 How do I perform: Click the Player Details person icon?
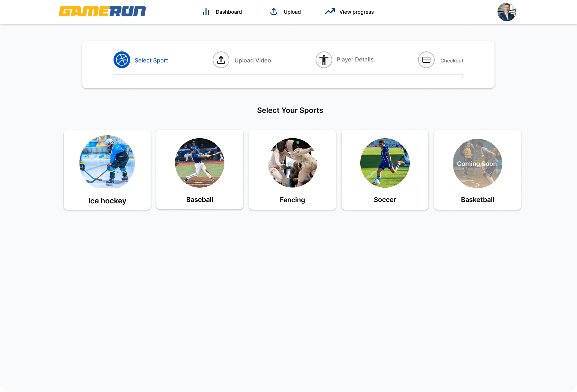[324, 60]
